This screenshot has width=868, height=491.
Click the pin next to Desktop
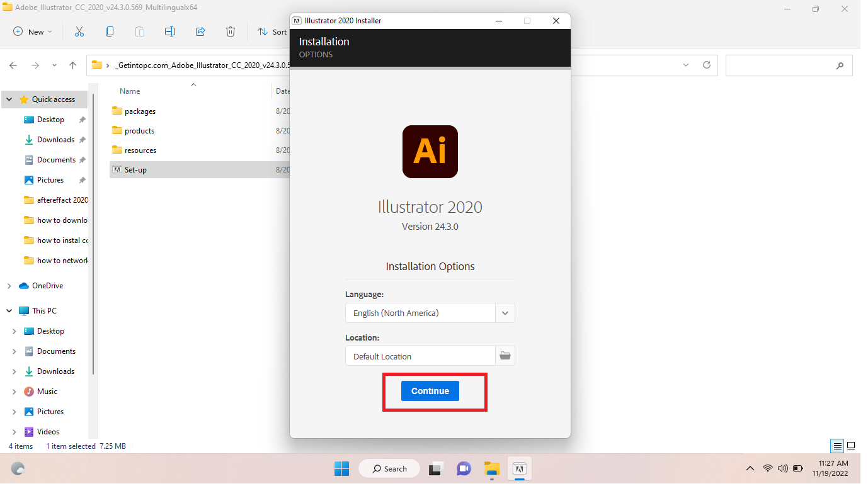[82, 120]
